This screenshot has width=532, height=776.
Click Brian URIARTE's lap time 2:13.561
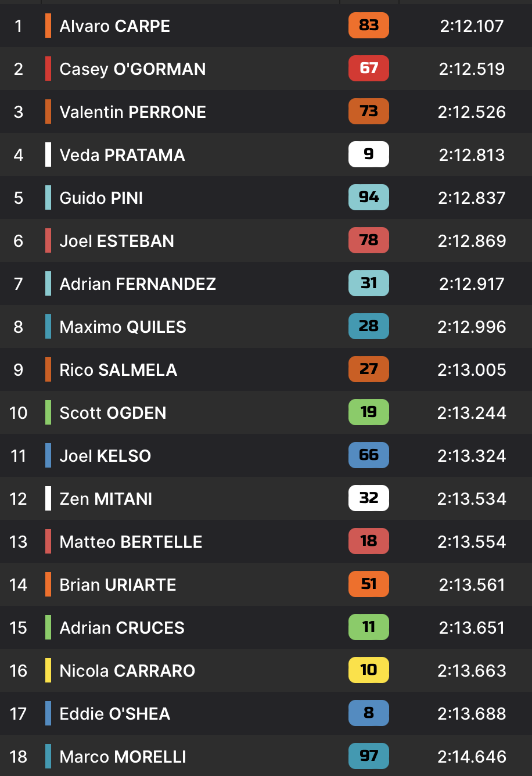pyautogui.click(x=472, y=585)
